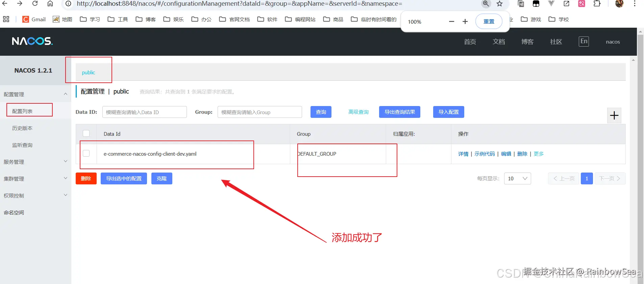Image resolution: width=644 pixels, height=284 pixels.
Task: Open the Tampermonkey extension icon
Action: pos(536,4)
